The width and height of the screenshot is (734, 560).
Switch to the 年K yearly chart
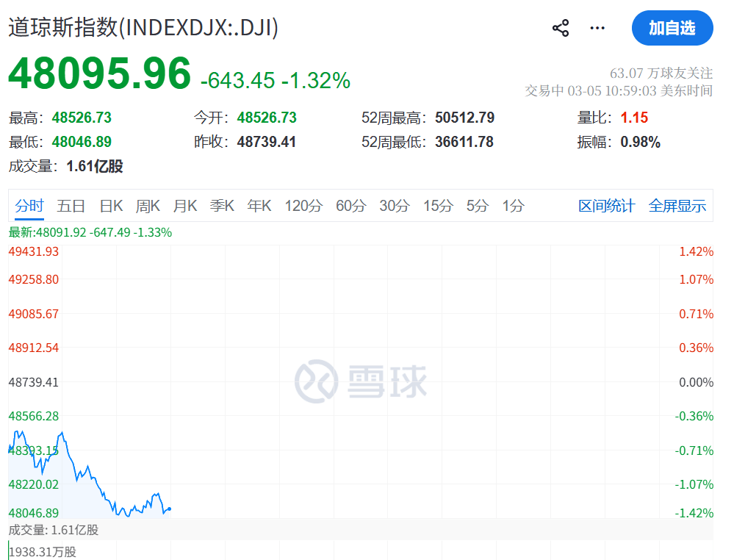click(259, 207)
